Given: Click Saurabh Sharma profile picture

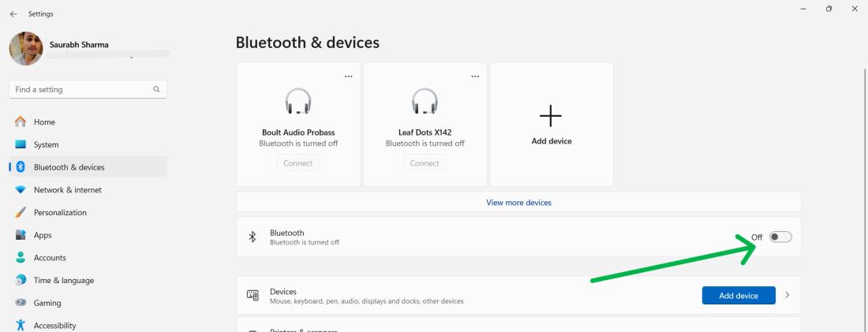Looking at the screenshot, I should pyautogui.click(x=26, y=49).
